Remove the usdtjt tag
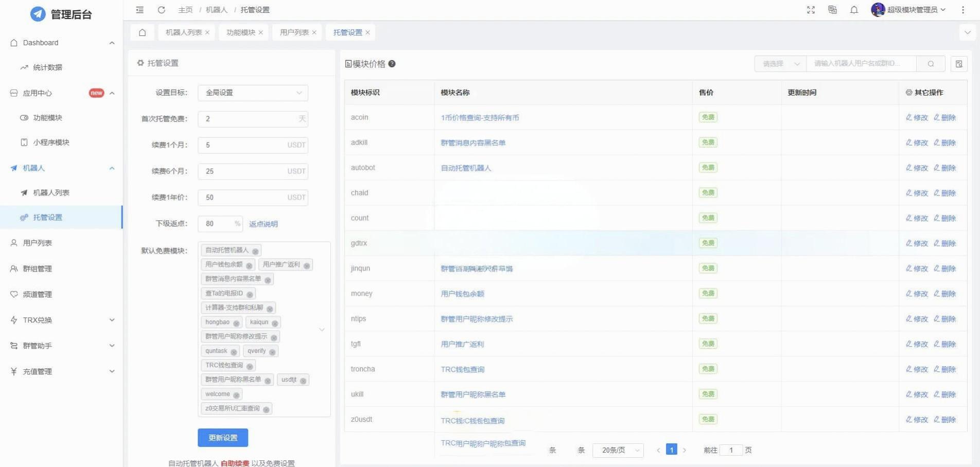 coord(303,381)
